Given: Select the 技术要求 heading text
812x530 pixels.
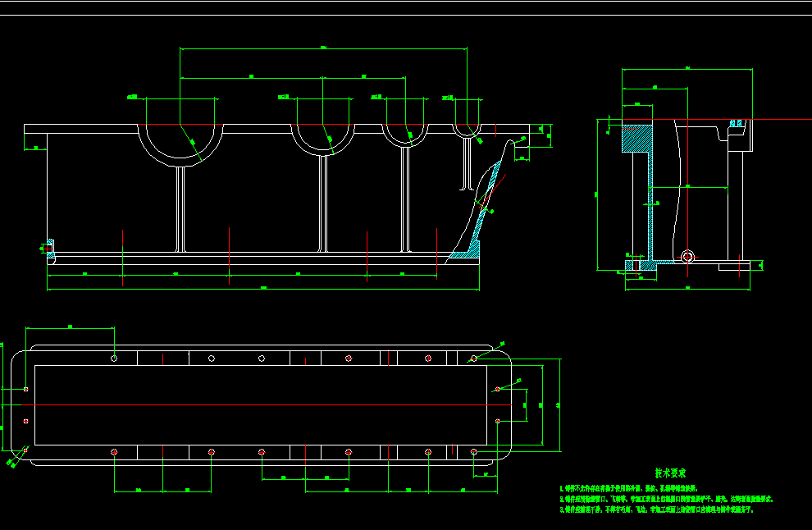Looking at the screenshot, I should [x=670, y=473].
